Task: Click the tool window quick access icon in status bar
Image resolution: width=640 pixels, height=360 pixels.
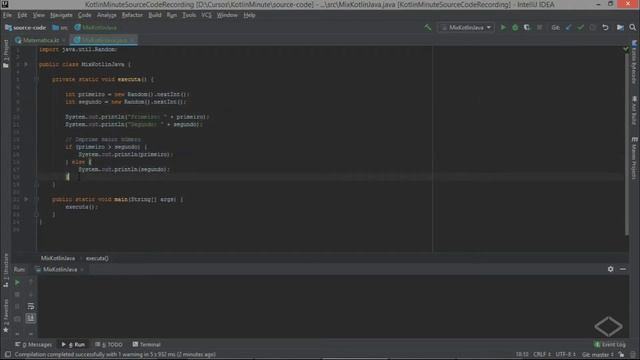Action: 7,354
